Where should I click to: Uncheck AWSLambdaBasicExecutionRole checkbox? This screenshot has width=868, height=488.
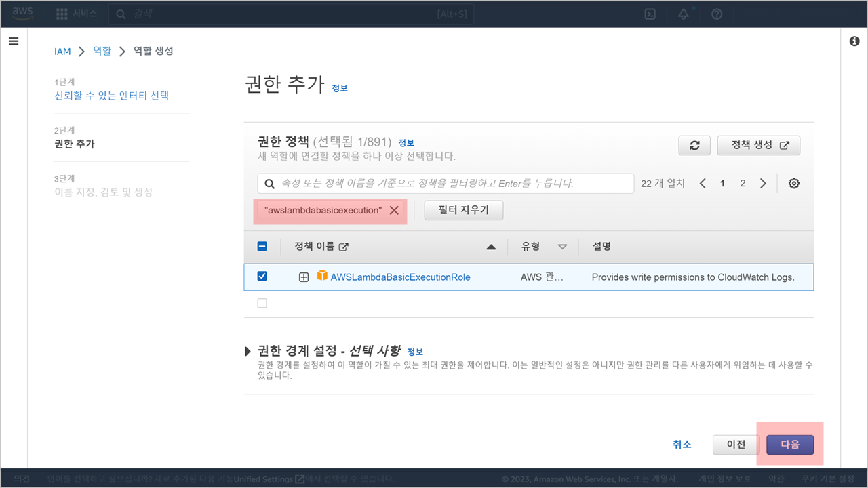coord(262,277)
